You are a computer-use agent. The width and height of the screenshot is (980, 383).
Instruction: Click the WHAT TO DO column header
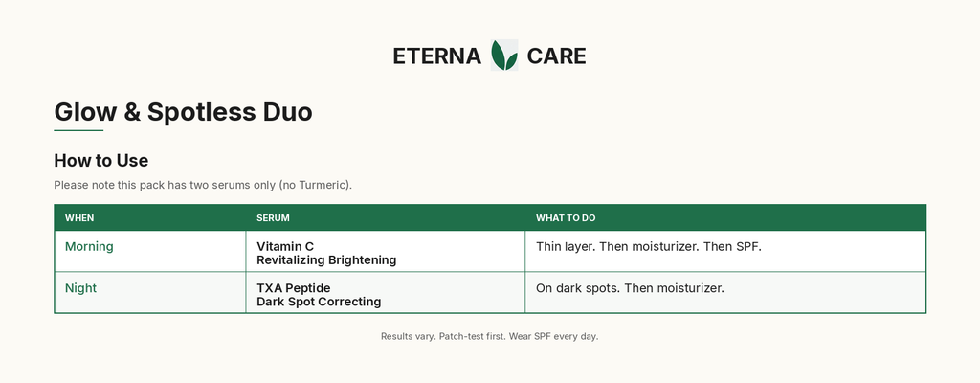pyautogui.click(x=566, y=217)
